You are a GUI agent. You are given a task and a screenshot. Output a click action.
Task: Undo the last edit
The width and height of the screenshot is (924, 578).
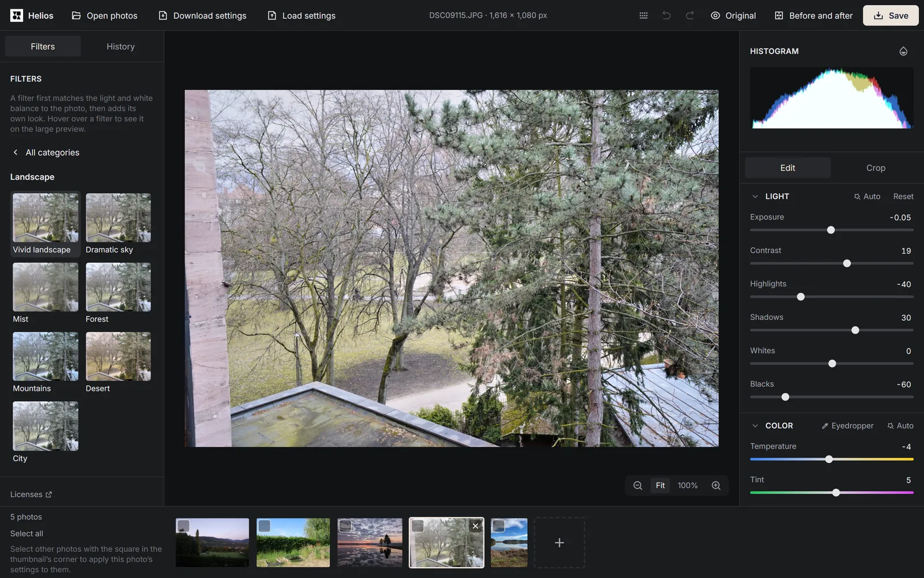tap(666, 16)
